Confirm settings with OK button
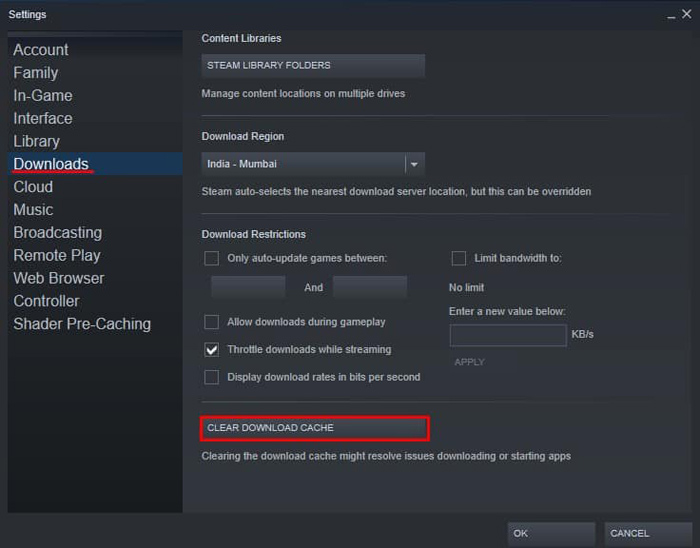The width and height of the screenshot is (700, 548). [551, 533]
